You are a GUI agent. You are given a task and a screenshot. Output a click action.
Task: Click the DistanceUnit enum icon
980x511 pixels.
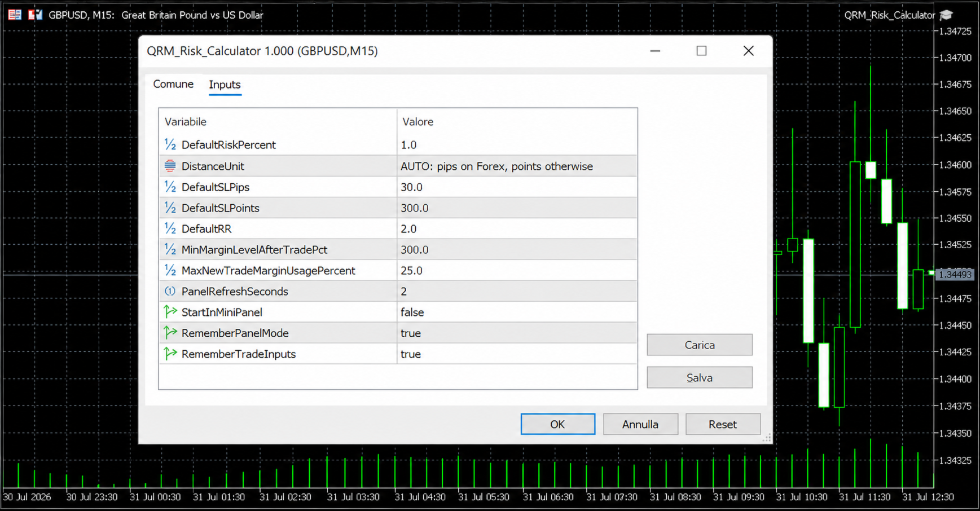pyautogui.click(x=170, y=166)
